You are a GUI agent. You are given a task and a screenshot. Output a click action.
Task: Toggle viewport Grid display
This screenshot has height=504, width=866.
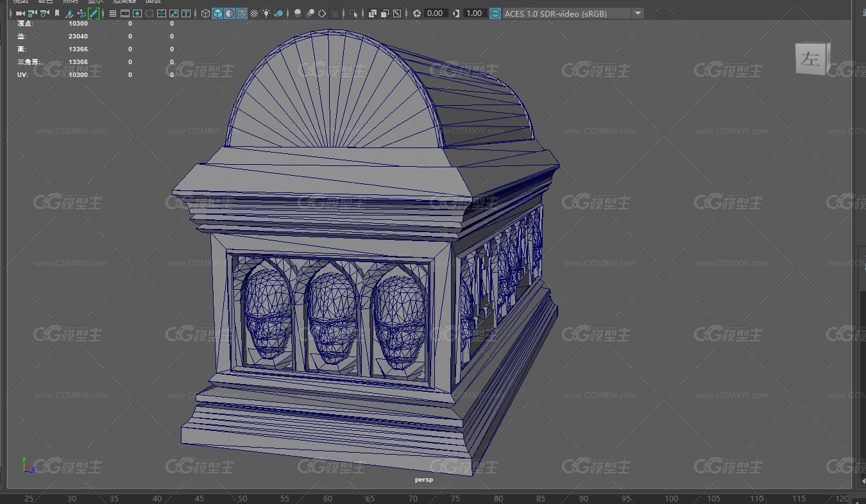click(x=113, y=13)
